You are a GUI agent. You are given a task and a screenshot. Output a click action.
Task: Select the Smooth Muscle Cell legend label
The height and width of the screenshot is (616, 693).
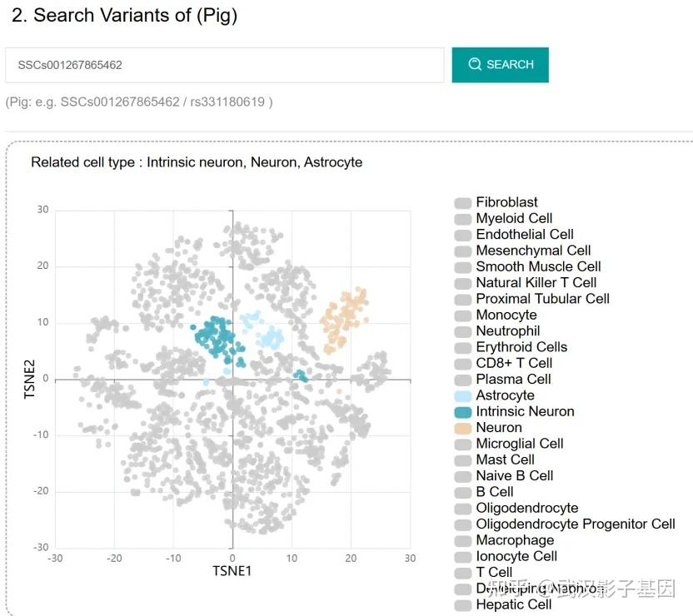point(538,266)
